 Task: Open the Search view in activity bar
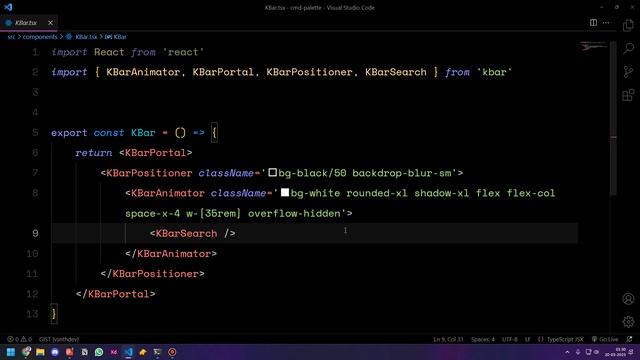click(x=628, y=49)
